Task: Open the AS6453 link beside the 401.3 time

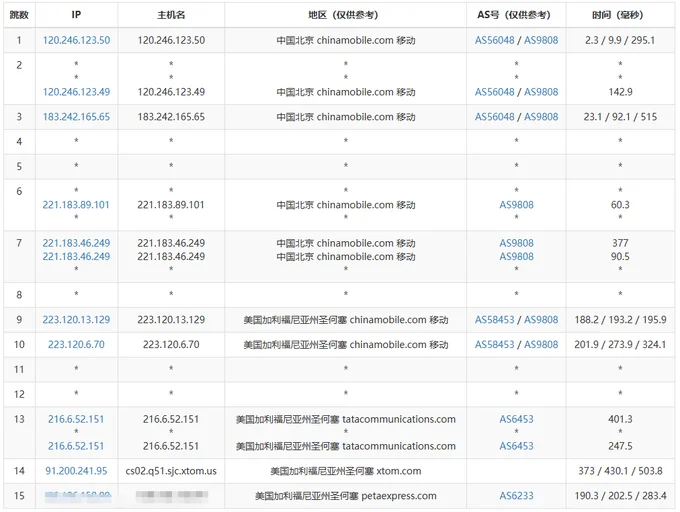Action: pos(517,419)
